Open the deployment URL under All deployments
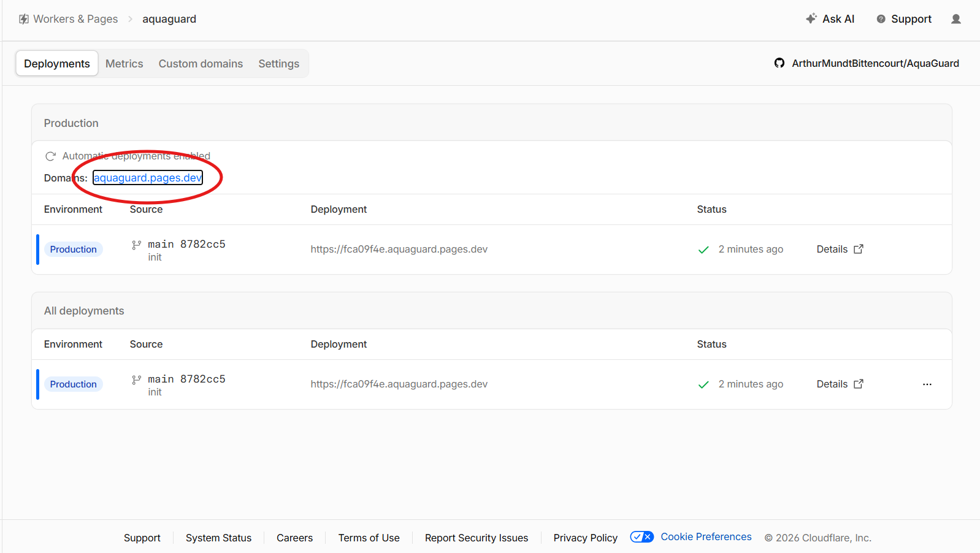 coord(399,384)
